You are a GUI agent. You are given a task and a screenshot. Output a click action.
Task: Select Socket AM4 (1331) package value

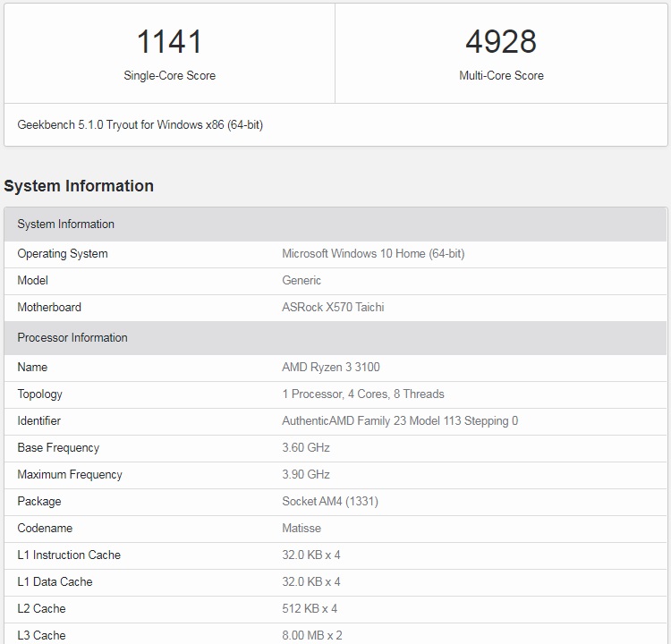[x=330, y=501]
